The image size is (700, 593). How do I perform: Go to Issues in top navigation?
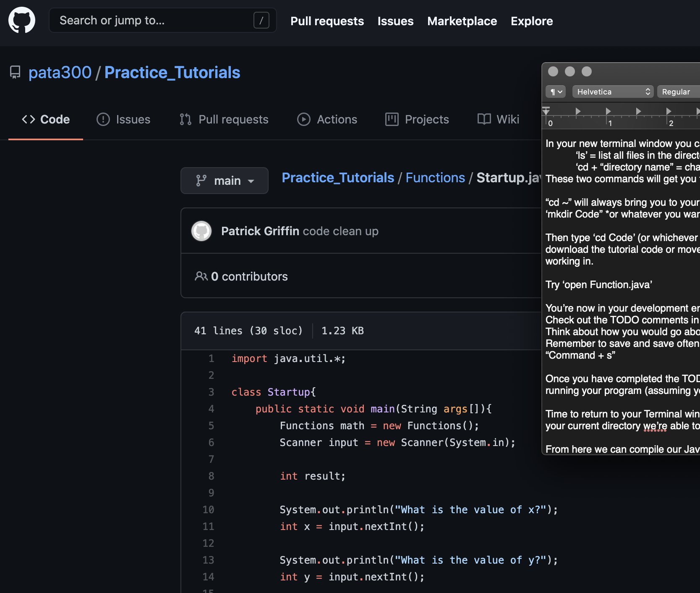[x=395, y=21]
